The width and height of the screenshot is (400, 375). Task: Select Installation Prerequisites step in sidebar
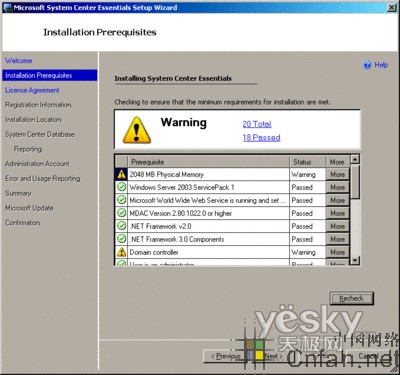[49, 75]
